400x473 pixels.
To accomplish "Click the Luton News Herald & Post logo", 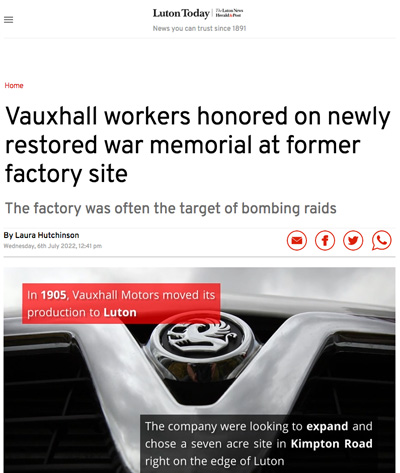I will point(229,13).
